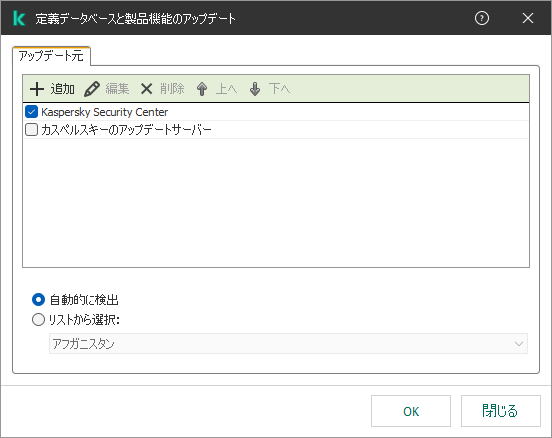The image size is (552, 438).
Task: Select the 自動的に検出 radio button
Action: (38, 300)
